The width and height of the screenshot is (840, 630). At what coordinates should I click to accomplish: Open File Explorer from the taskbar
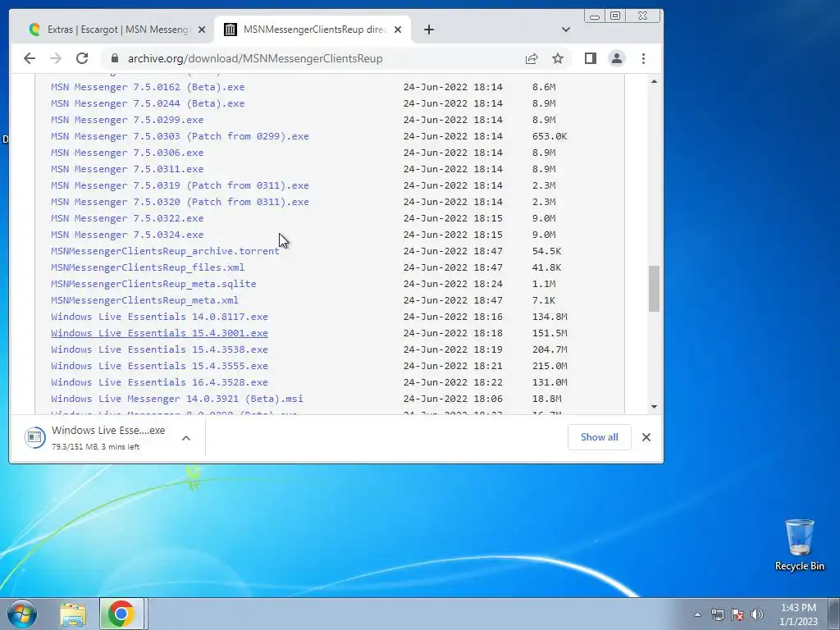(x=73, y=614)
